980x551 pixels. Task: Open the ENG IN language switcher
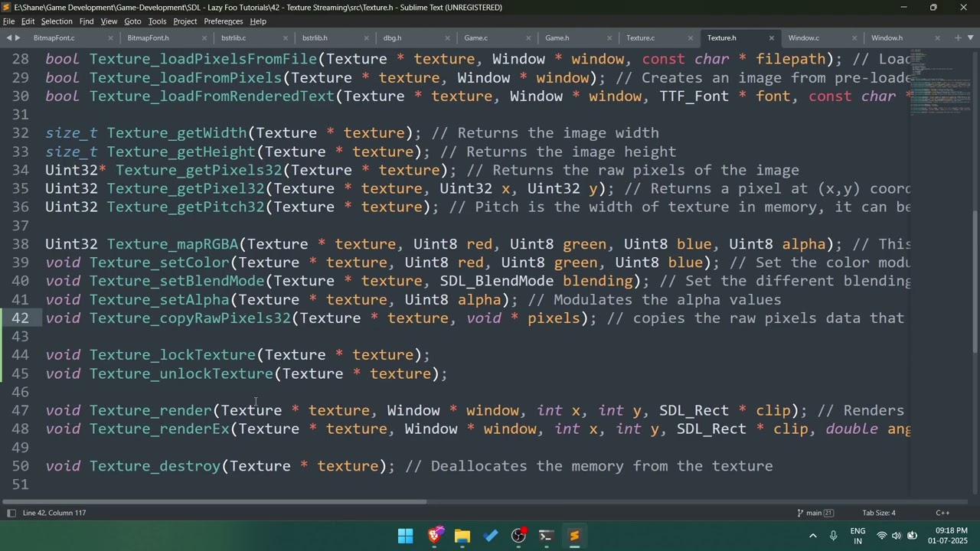pos(857,536)
